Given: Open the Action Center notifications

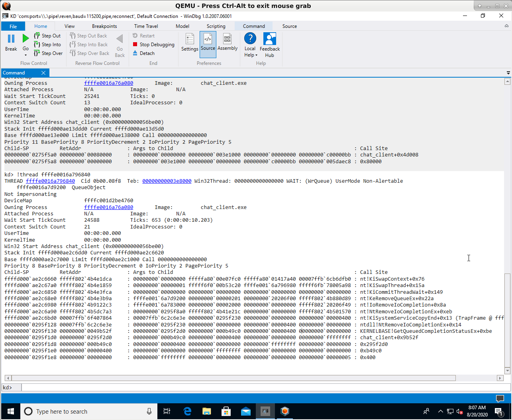Looking at the screenshot, I should 498,411.
